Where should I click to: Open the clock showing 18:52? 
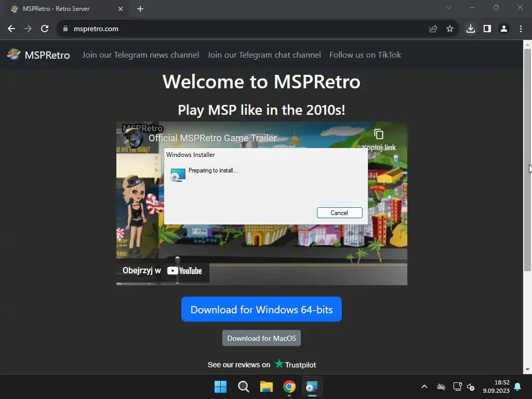click(496, 387)
